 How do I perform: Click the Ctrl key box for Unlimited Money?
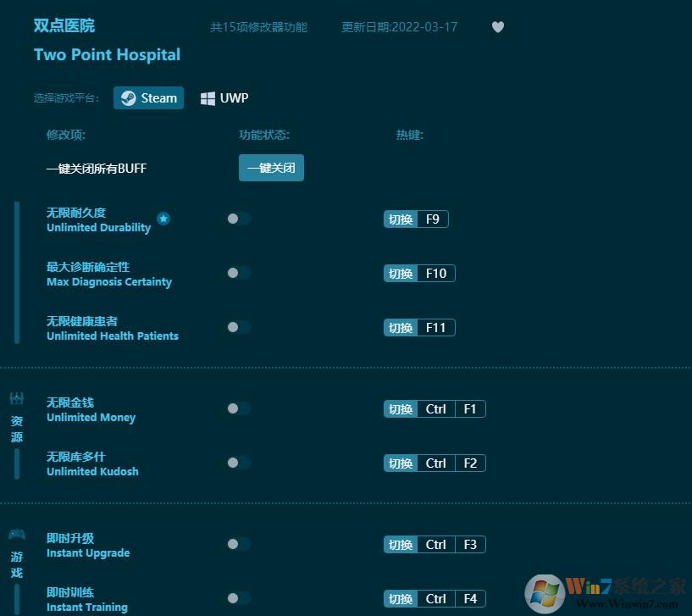[436, 409]
